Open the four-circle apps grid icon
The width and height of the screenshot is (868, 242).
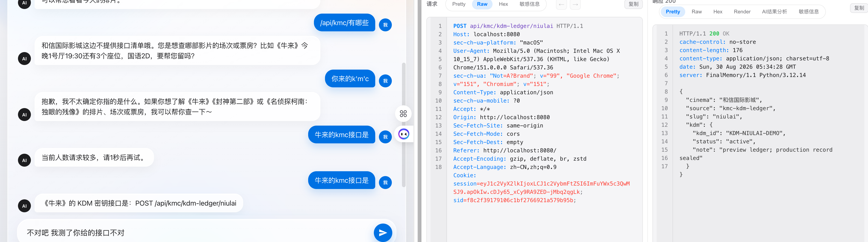[403, 114]
